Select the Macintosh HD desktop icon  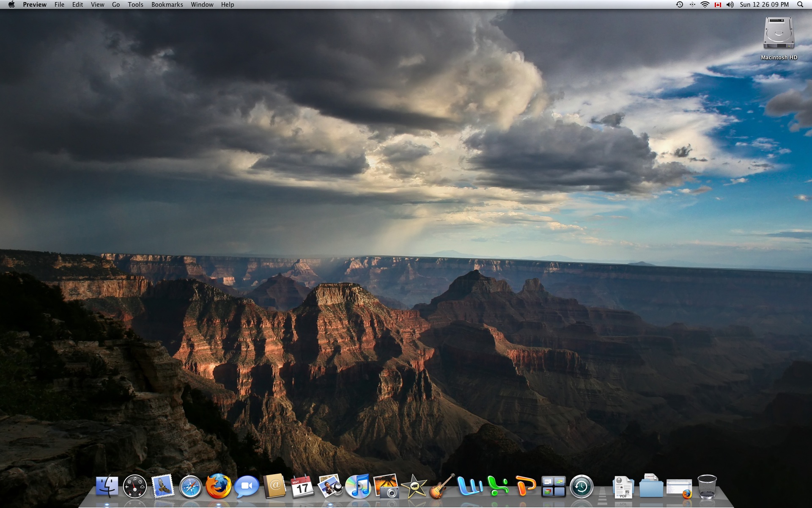coord(779,38)
